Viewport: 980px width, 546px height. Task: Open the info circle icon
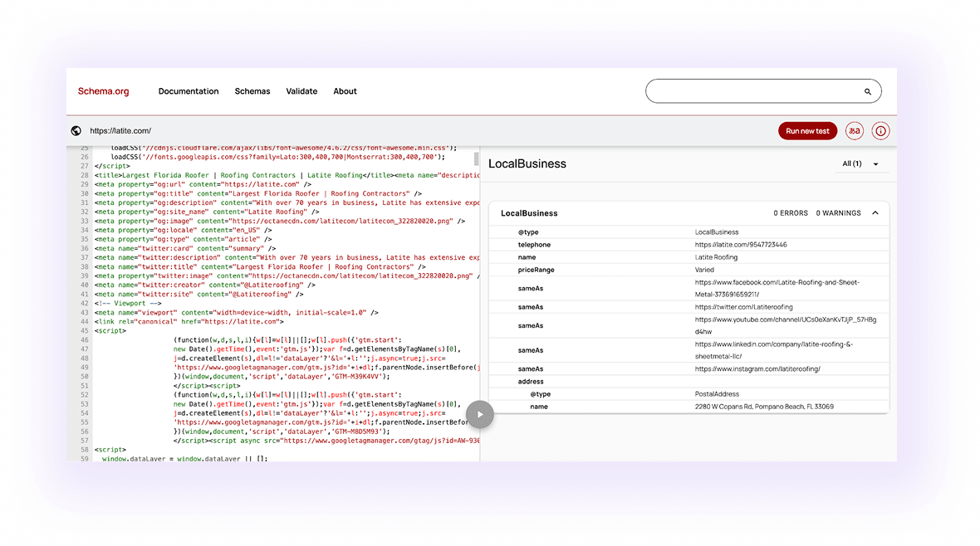pyautogui.click(x=880, y=130)
